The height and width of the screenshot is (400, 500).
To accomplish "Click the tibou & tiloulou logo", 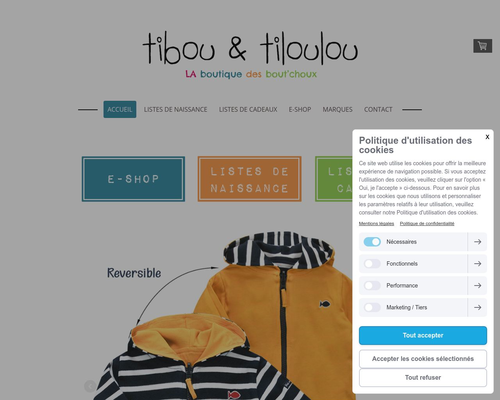I will click(x=250, y=55).
